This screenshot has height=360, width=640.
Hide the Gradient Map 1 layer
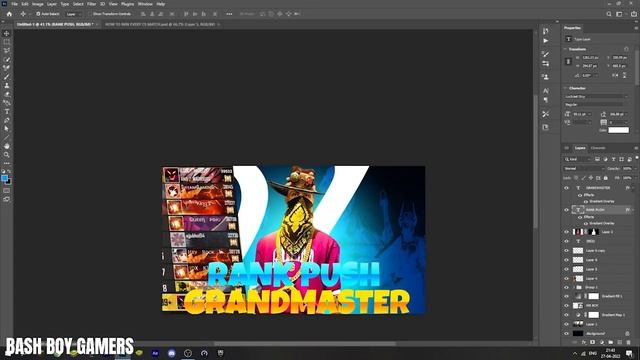pyautogui.click(x=566, y=315)
